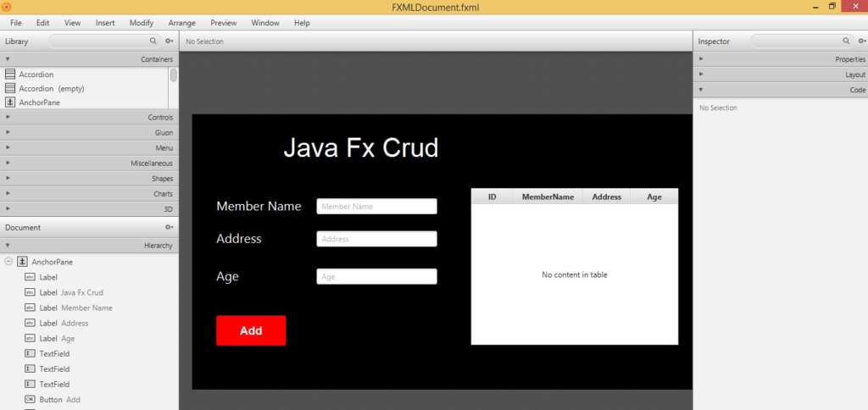The image size is (868, 410).
Task: Click the red Add button
Action: pos(251,331)
